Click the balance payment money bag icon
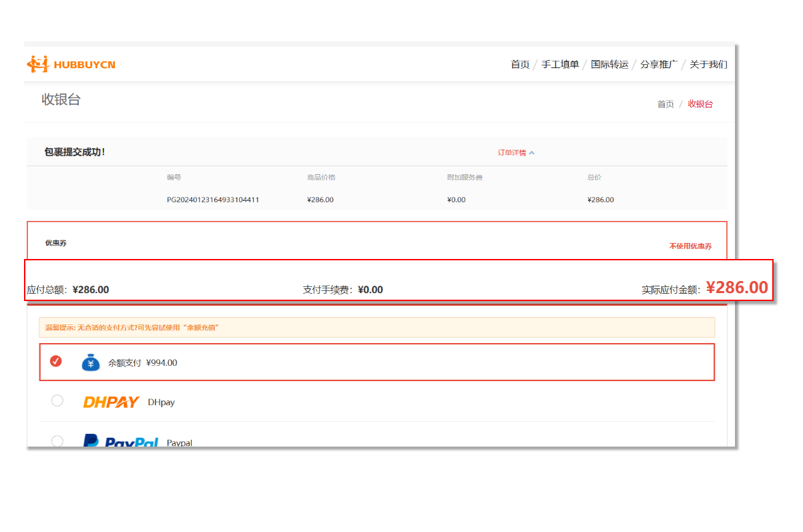This screenshot has height=532, width=803. point(91,362)
